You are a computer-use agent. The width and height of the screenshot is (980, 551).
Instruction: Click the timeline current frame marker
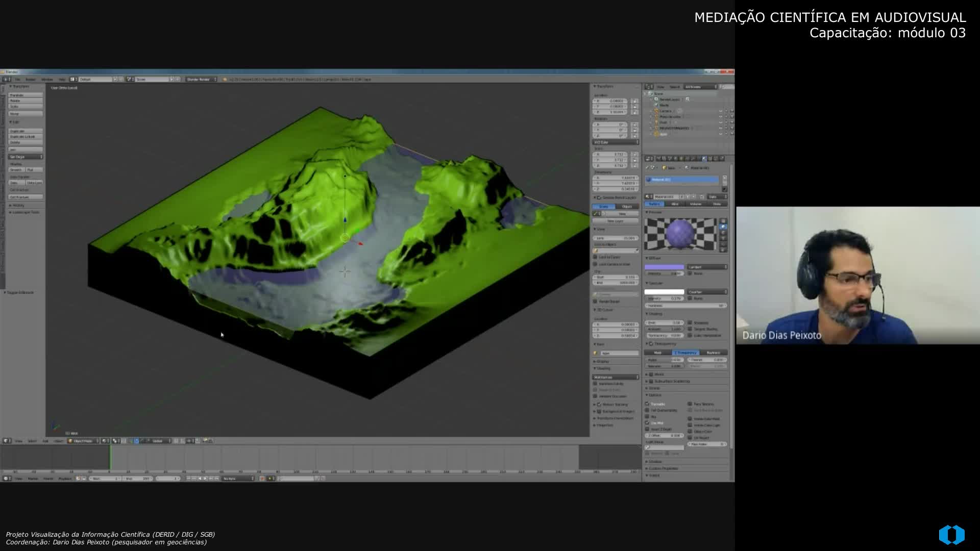coord(110,457)
